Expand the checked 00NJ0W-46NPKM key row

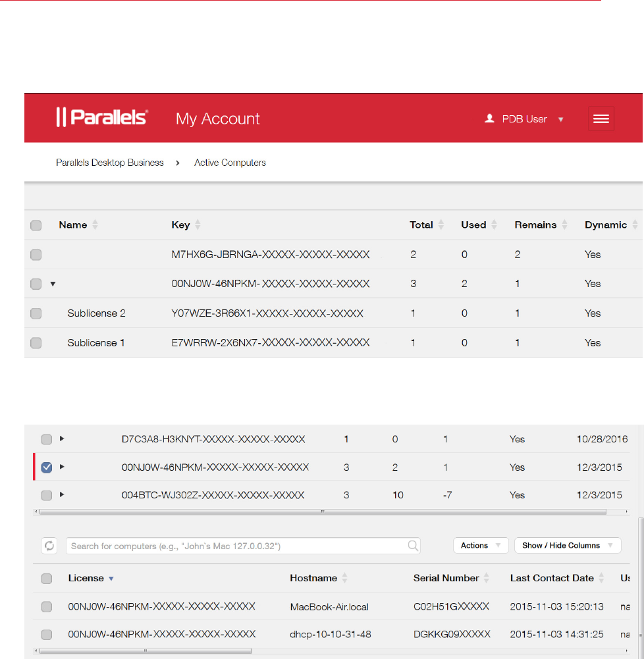(x=62, y=467)
